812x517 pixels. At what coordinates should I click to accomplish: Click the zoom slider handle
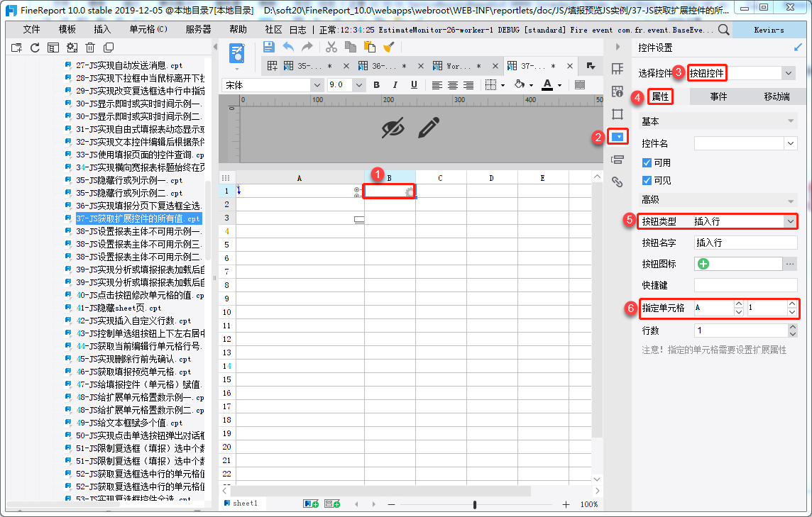click(474, 504)
